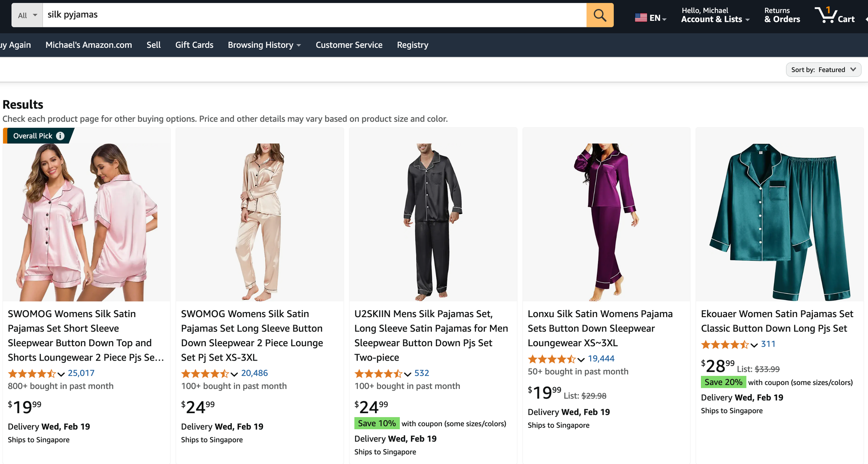868x464 pixels.
Task: Click Returns & Orders link
Action: [782, 15]
